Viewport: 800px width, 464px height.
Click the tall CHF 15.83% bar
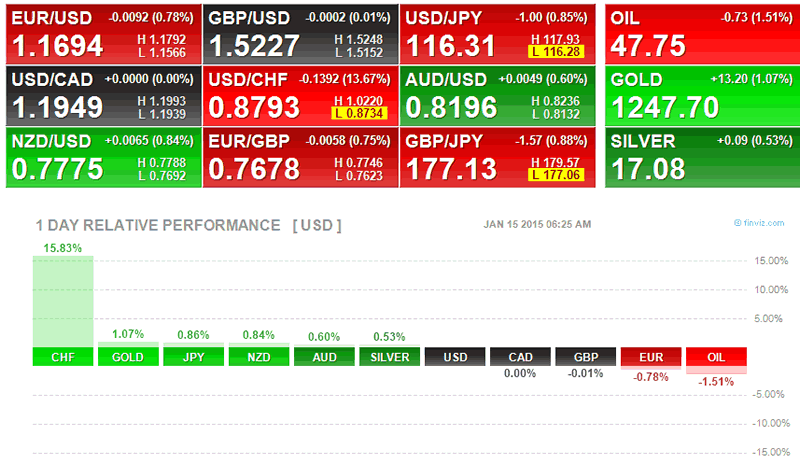click(x=63, y=300)
